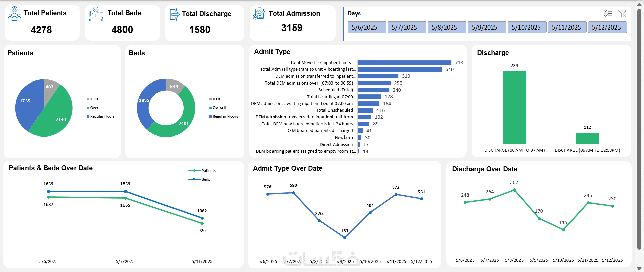Click the Total Unscheduled label
This screenshot has height=272, width=644.
click(x=335, y=110)
